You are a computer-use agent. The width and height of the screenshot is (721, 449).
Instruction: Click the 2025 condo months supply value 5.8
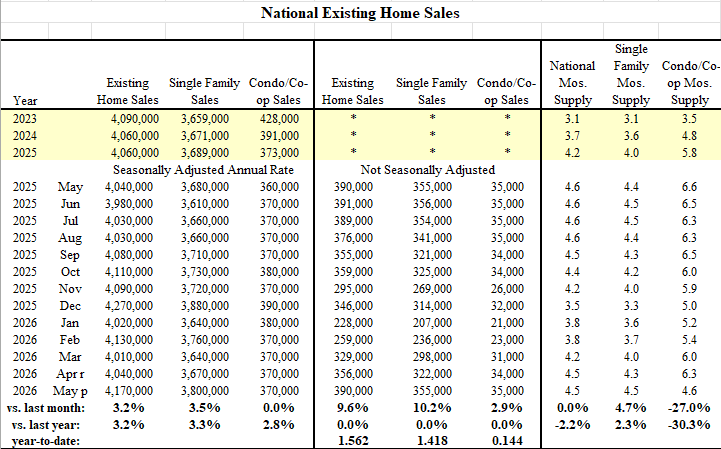[689, 153]
